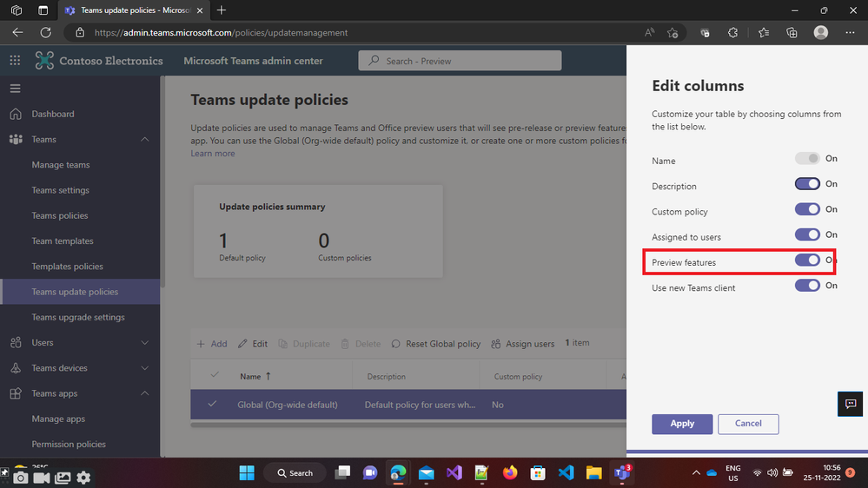The image size is (868, 488).
Task: Click the browser back arrow
Action: [17, 33]
